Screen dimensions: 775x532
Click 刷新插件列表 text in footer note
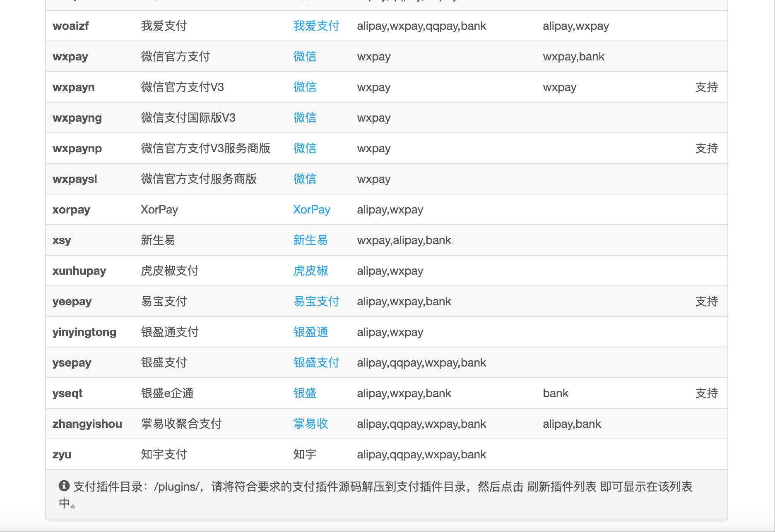561,486
